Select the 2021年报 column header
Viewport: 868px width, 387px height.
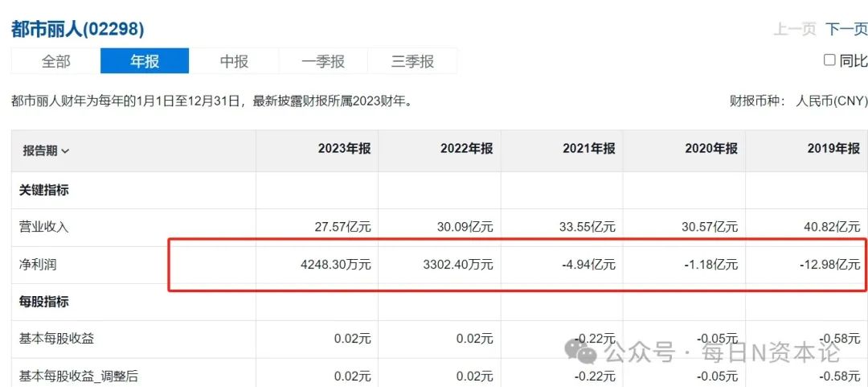tap(589, 149)
